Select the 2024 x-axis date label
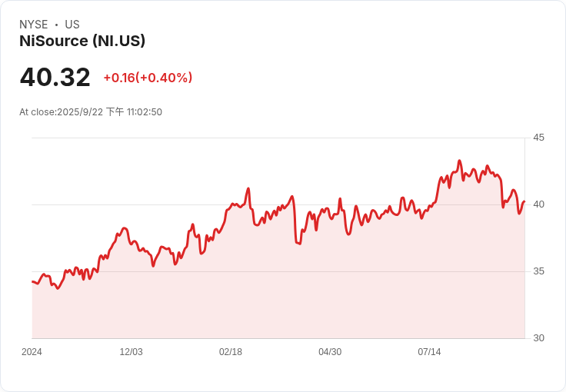566x392 pixels. [32, 352]
